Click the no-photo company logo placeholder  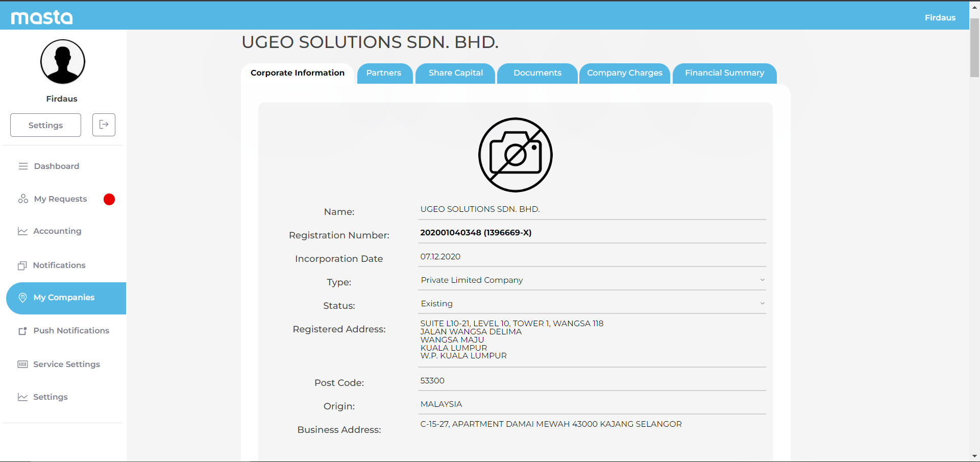coord(516,155)
